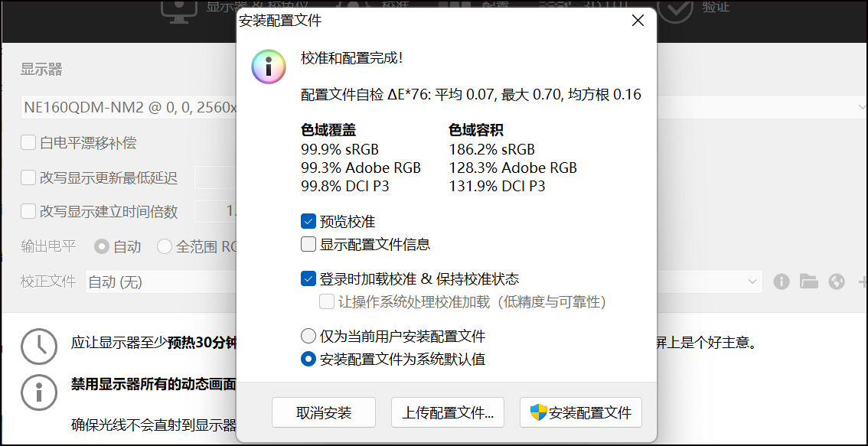Click the DisplayCAL rainbow logo icon

coord(268,66)
